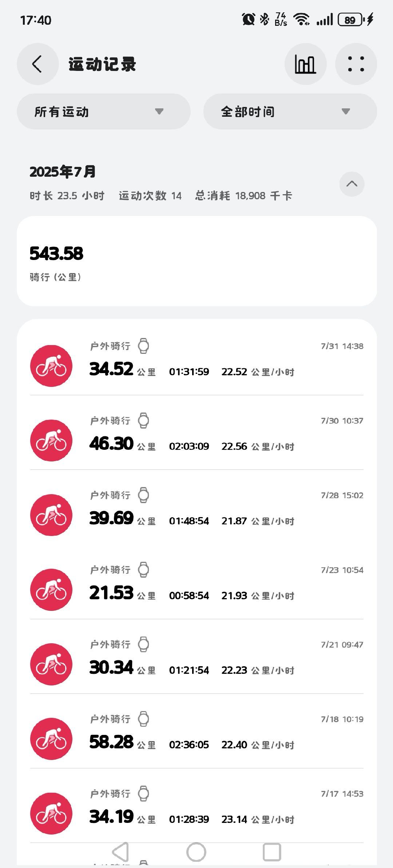Viewport: 393px width, 868px height.
Task: Tap the Android back triangle navigation button
Action: point(121,852)
